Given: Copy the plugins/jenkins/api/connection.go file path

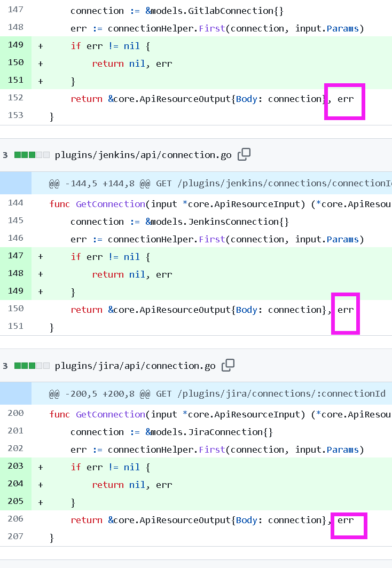Looking at the screenshot, I should pos(244,154).
